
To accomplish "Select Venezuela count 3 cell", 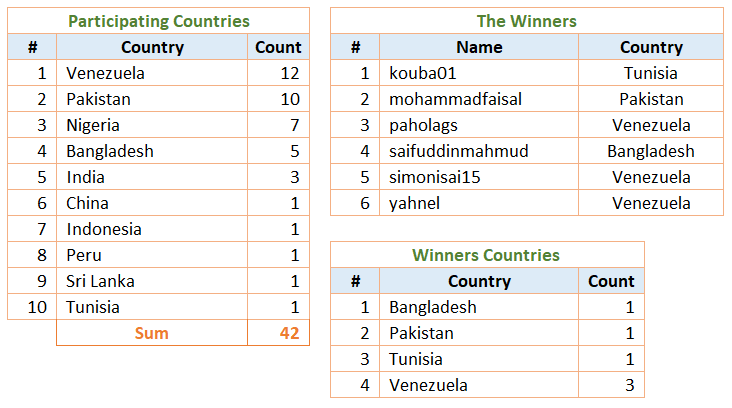I will tap(612, 385).
